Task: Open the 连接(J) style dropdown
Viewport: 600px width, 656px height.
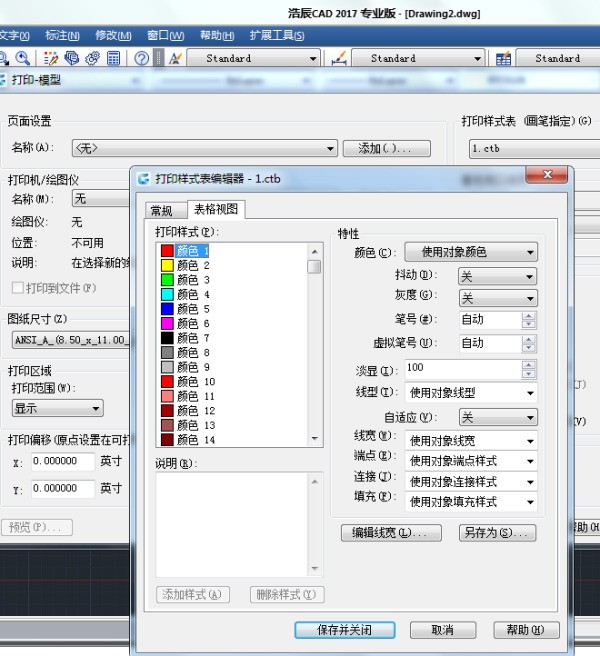Action: click(471, 482)
